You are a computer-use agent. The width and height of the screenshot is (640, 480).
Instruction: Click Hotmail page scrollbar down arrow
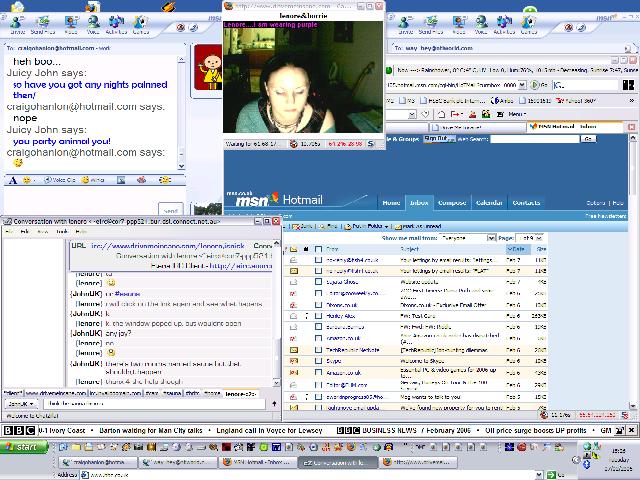(633, 406)
